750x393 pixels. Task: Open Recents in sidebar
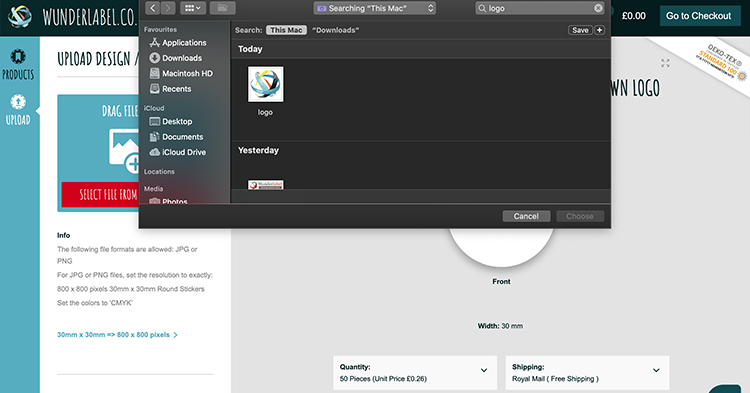tap(170, 88)
